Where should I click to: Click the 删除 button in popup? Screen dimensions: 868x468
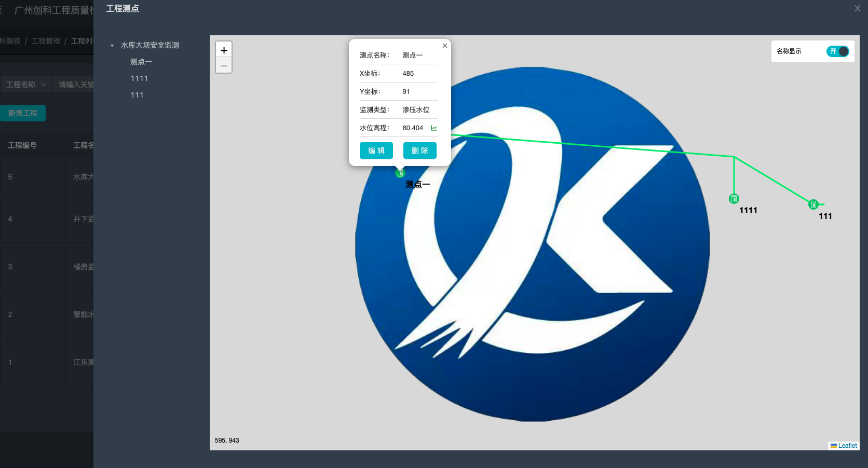(x=419, y=150)
